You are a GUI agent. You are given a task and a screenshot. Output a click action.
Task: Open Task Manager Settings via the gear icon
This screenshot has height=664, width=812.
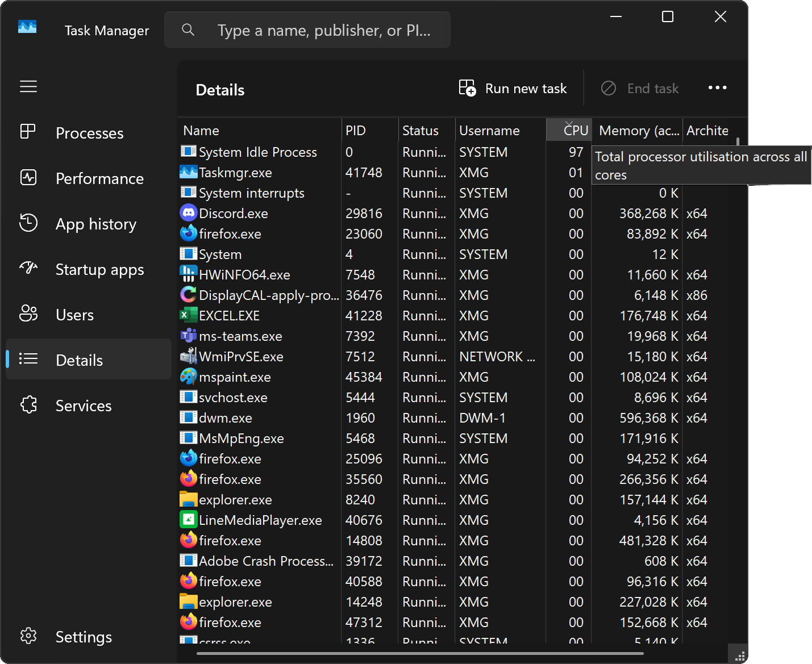[x=84, y=637]
